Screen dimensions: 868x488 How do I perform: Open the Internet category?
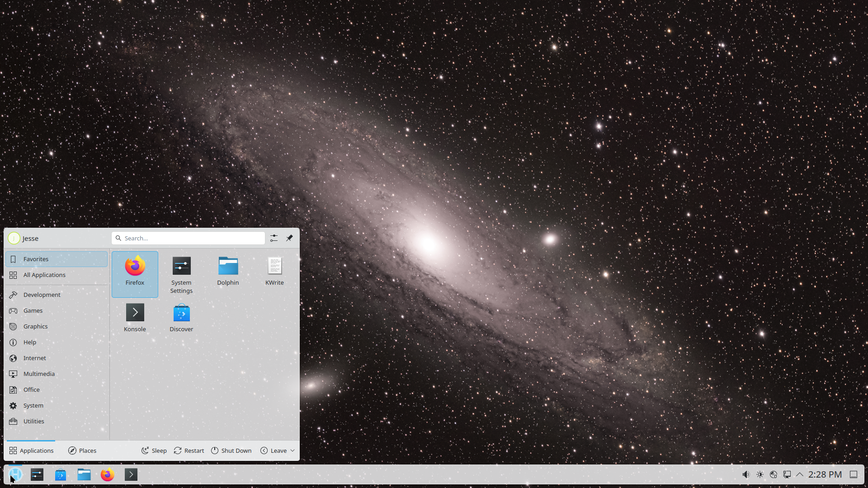[57, 358]
